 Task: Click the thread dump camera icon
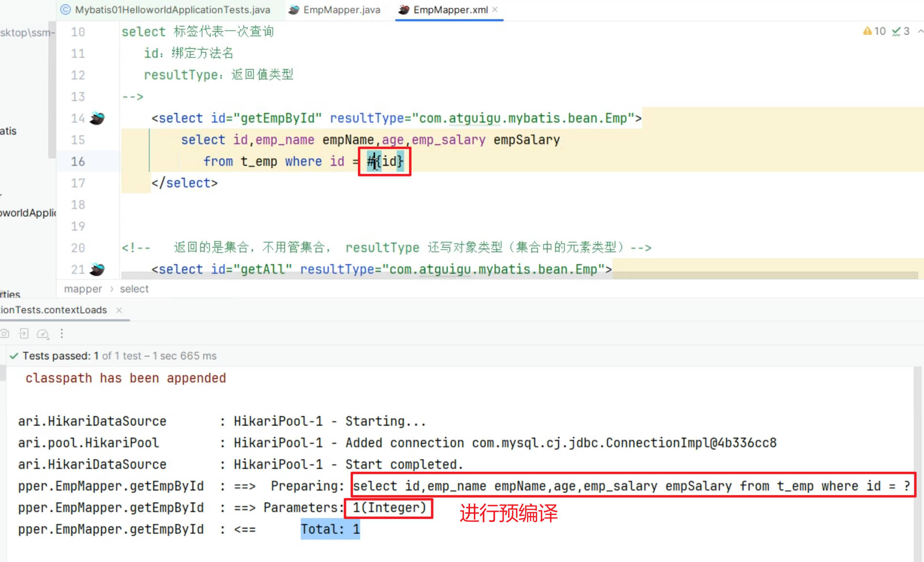point(5,333)
